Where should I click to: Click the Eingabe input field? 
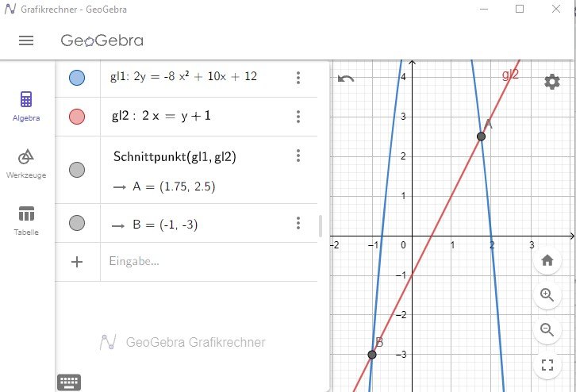click(209, 262)
